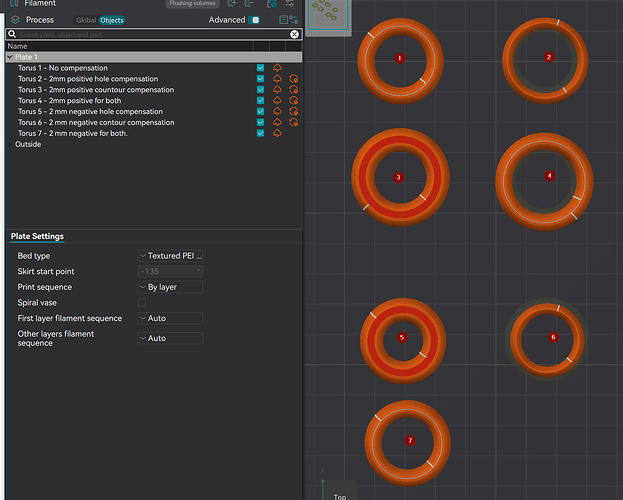The width and height of the screenshot is (623, 500).
Task: Click orange tree icon on Torus 2 row
Action: click(x=277, y=79)
